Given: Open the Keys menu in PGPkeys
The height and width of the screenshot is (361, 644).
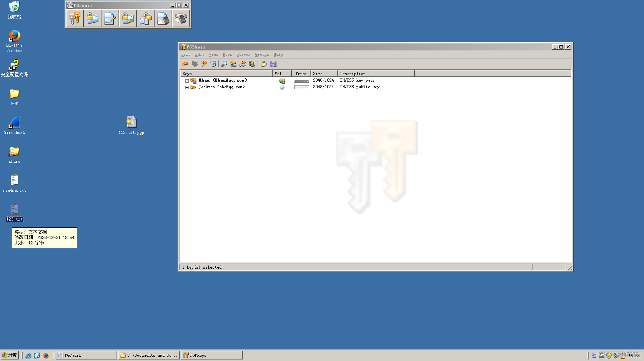Looking at the screenshot, I should pyautogui.click(x=227, y=55).
